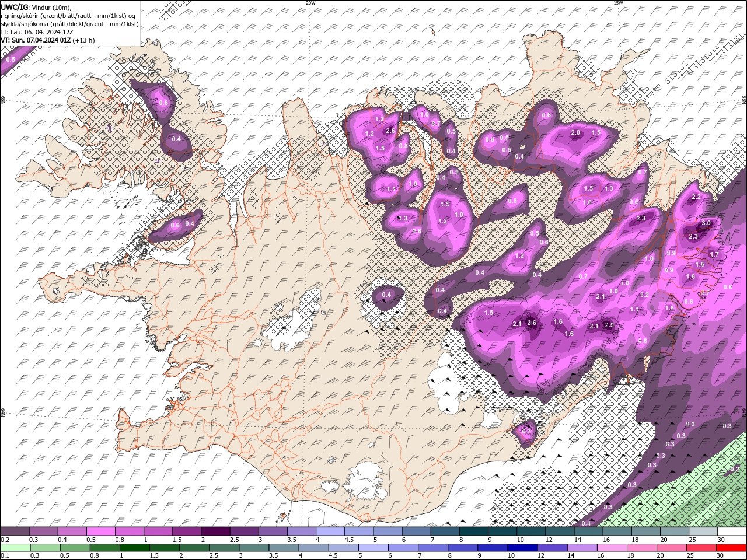Click the 'slydda/snjókoma' legend description line

click(70, 24)
